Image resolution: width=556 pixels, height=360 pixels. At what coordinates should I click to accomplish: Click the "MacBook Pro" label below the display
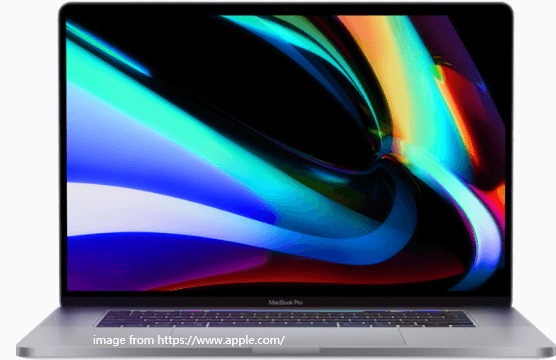pyautogui.click(x=285, y=303)
